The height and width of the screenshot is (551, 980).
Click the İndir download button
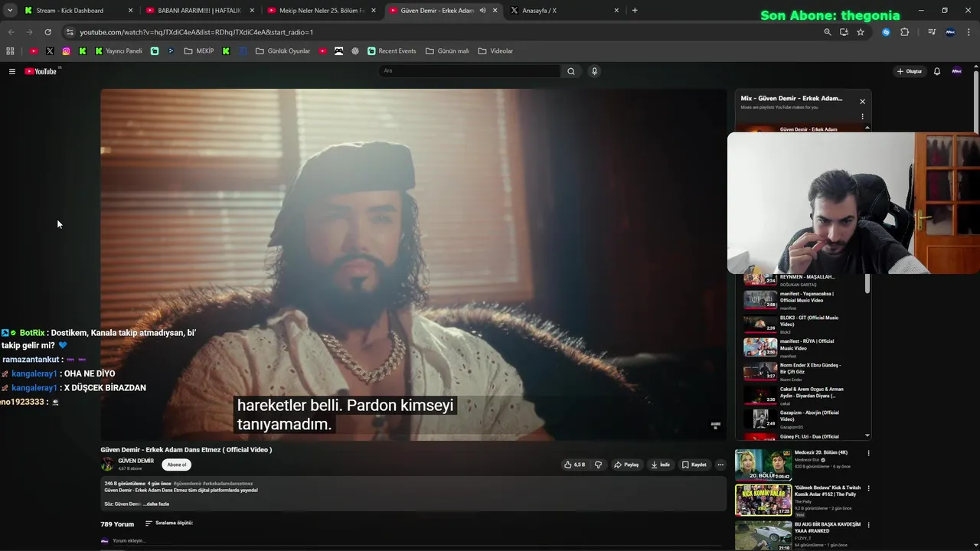[660, 465]
